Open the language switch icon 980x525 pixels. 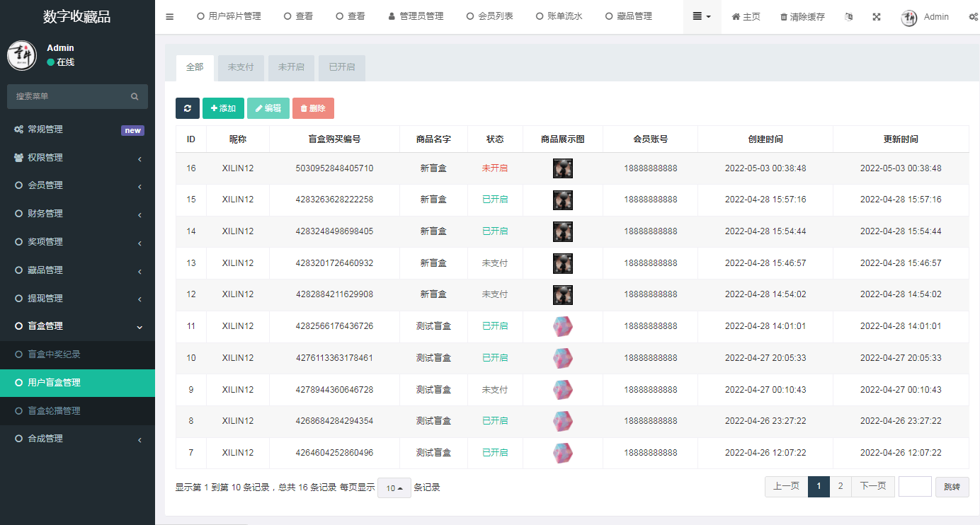(849, 17)
